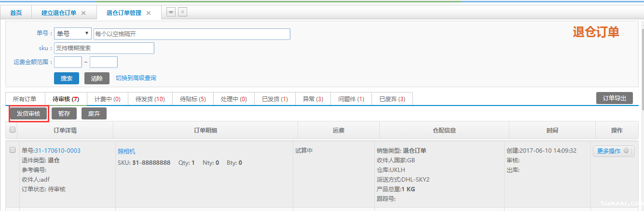The height and width of the screenshot is (211, 644).
Task: Open the 待贴标 (5) tab
Action: tap(193, 99)
